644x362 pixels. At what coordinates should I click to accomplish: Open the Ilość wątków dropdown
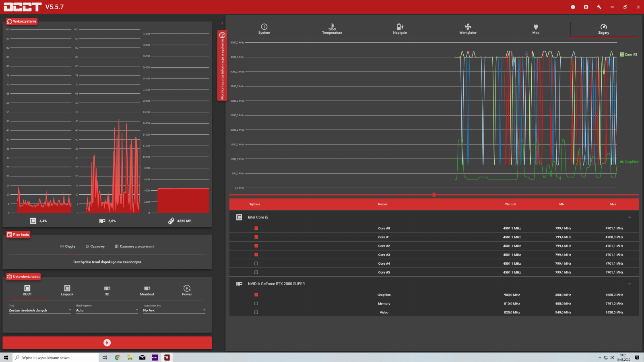[107, 310]
